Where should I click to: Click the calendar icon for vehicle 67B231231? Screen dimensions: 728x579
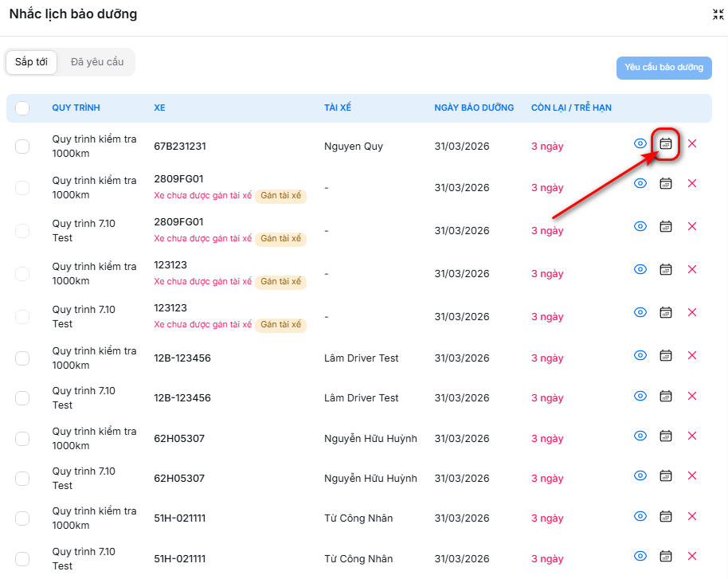point(666,144)
